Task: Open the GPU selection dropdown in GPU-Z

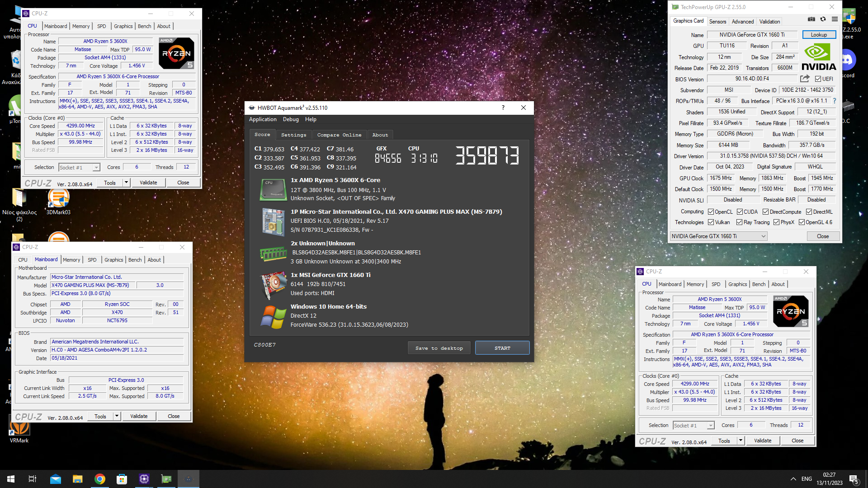Action: 718,236
